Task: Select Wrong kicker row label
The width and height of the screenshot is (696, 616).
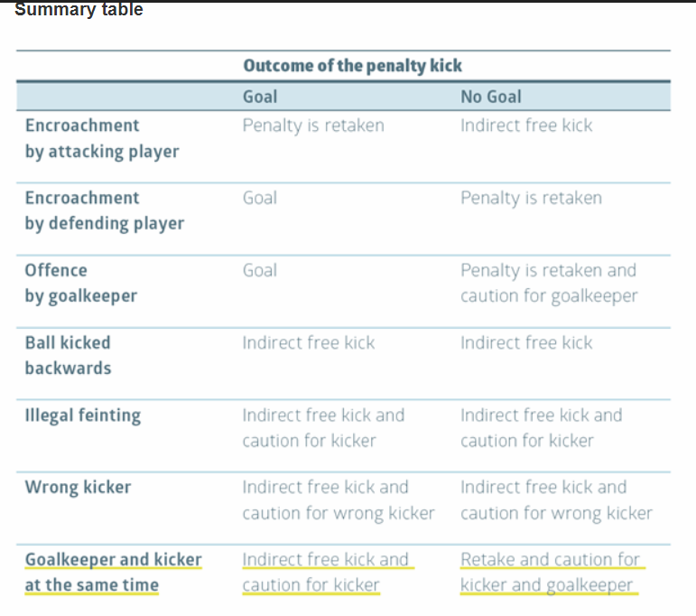Action: click(79, 487)
